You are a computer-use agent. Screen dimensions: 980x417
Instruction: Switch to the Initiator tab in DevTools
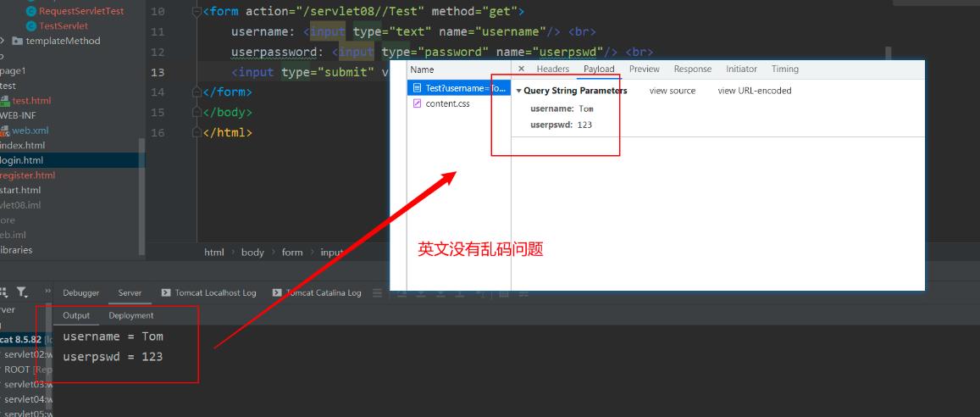pyautogui.click(x=741, y=69)
